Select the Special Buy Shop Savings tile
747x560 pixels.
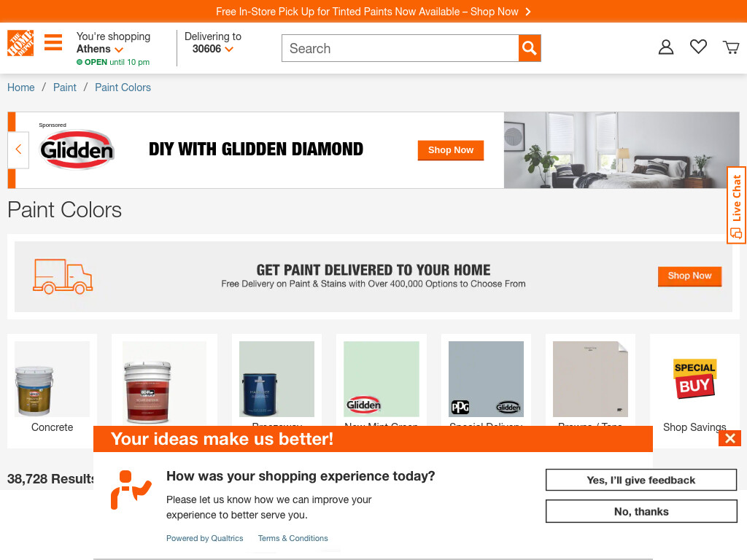pos(694,391)
